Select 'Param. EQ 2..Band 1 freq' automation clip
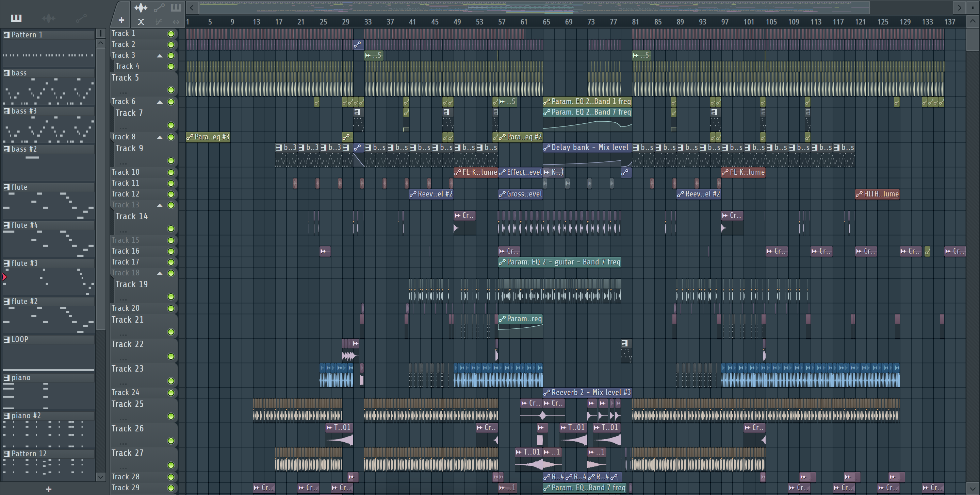 click(x=587, y=102)
